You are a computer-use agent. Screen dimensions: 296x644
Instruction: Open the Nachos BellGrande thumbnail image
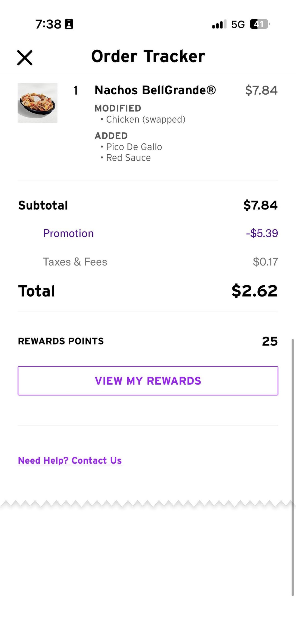38,103
